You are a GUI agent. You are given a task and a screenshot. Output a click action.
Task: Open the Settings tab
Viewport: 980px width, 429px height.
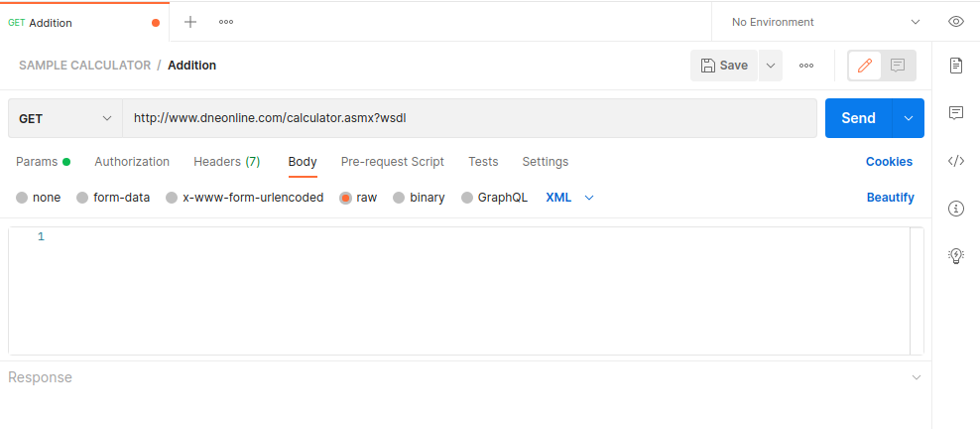(545, 162)
